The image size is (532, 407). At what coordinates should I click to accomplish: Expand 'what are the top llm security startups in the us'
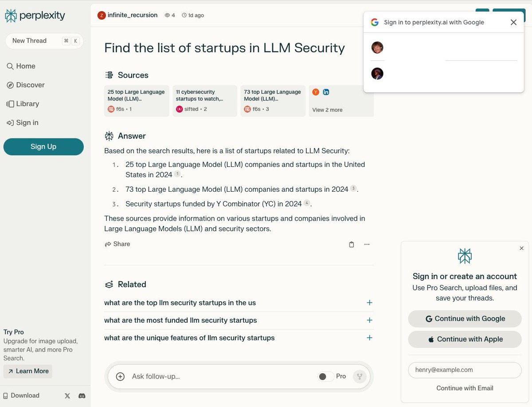tap(239, 303)
